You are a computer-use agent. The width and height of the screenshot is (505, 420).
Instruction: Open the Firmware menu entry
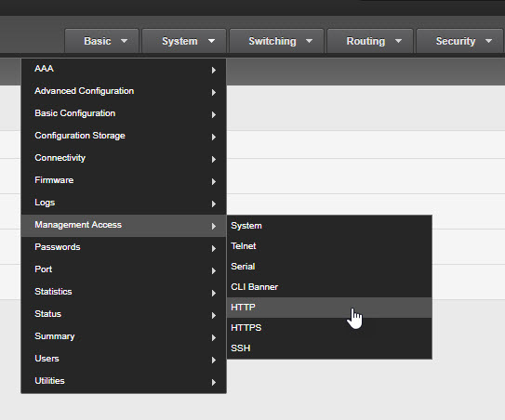tap(124, 180)
